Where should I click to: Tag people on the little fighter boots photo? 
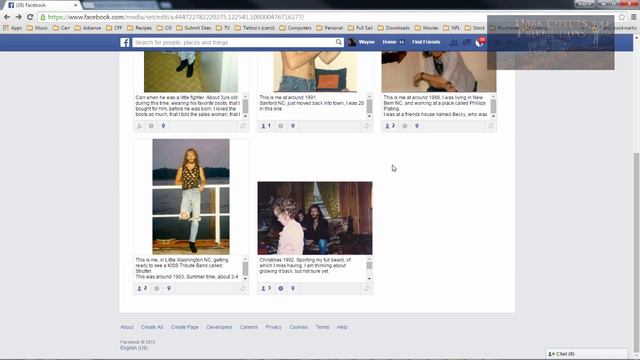click(140, 126)
